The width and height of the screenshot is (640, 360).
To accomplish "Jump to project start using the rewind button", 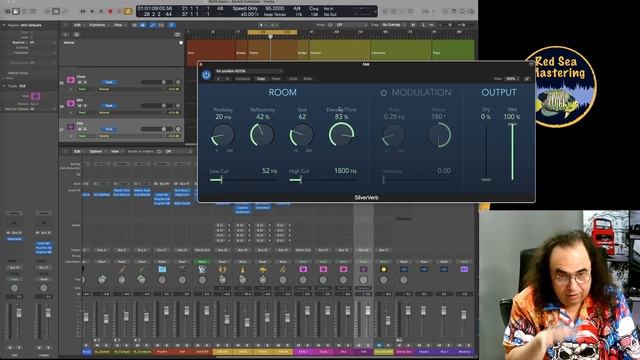I will 83,11.
